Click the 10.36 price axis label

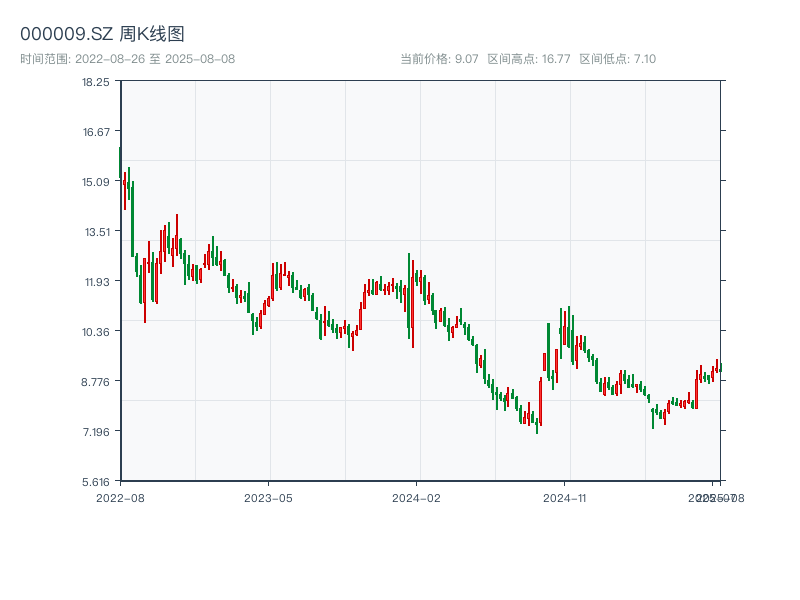pyautogui.click(x=96, y=332)
